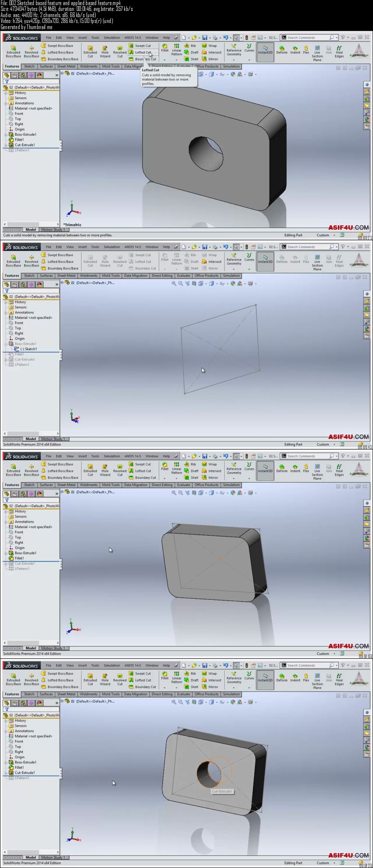Screen dimensions: 373x868
Task: Switch to PropertyManager tab in third frame
Action: pyautogui.click(x=15, y=494)
